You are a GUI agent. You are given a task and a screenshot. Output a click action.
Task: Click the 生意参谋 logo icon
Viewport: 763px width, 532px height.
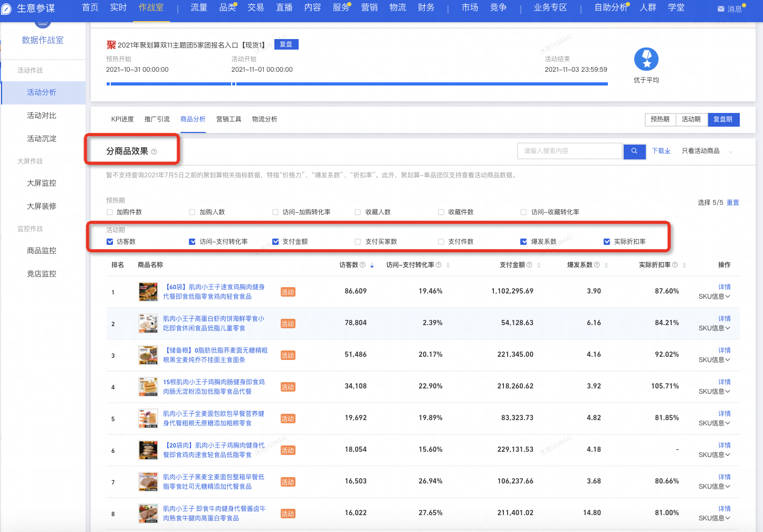click(x=6, y=8)
